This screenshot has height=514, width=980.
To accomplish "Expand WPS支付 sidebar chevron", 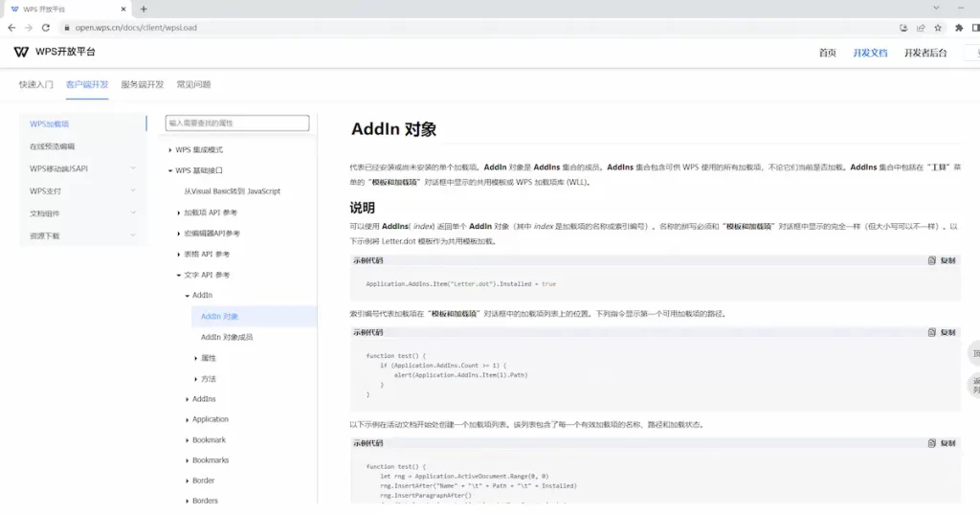I will coord(132,190).
